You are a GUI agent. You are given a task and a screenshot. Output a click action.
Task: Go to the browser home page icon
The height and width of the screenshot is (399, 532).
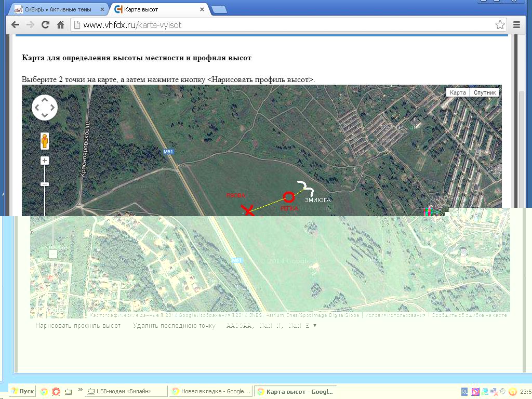(x=60, y=25)
